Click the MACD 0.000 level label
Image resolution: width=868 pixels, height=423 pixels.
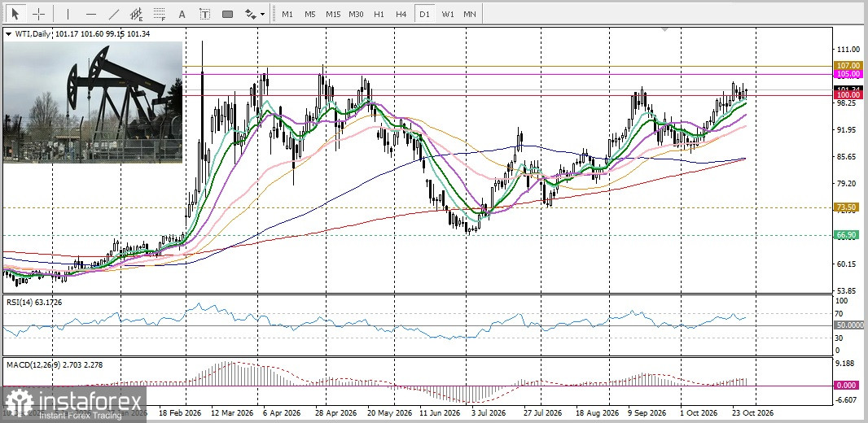(x=848, y=386)
